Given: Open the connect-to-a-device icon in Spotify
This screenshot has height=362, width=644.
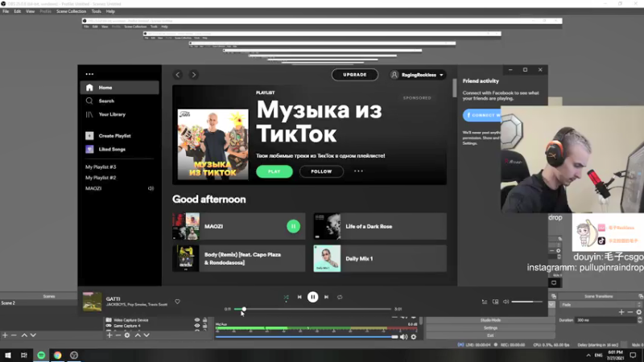Looking at the screenshot, I should pyautogui.click(x=495, y=302).
